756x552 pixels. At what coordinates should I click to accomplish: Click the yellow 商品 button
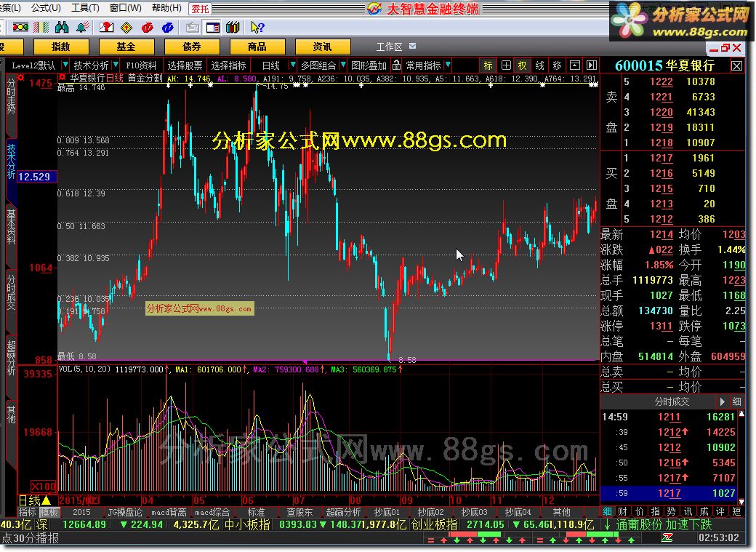(x=257, y=47)
